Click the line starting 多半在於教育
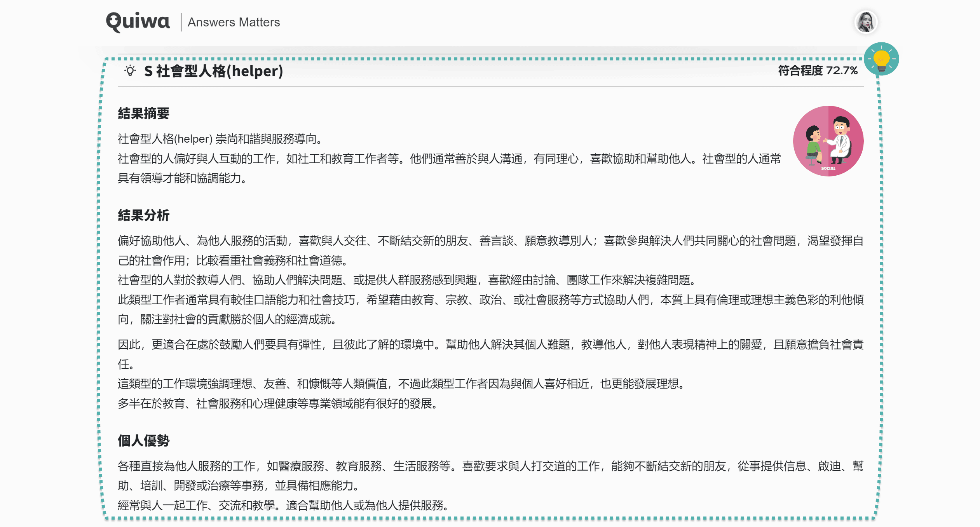Viewport: 980px width, 527px height. coord(278,404)
